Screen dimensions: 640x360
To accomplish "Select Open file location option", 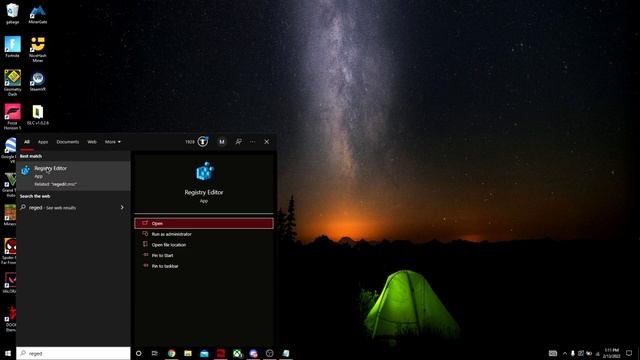I will (204, 244).
